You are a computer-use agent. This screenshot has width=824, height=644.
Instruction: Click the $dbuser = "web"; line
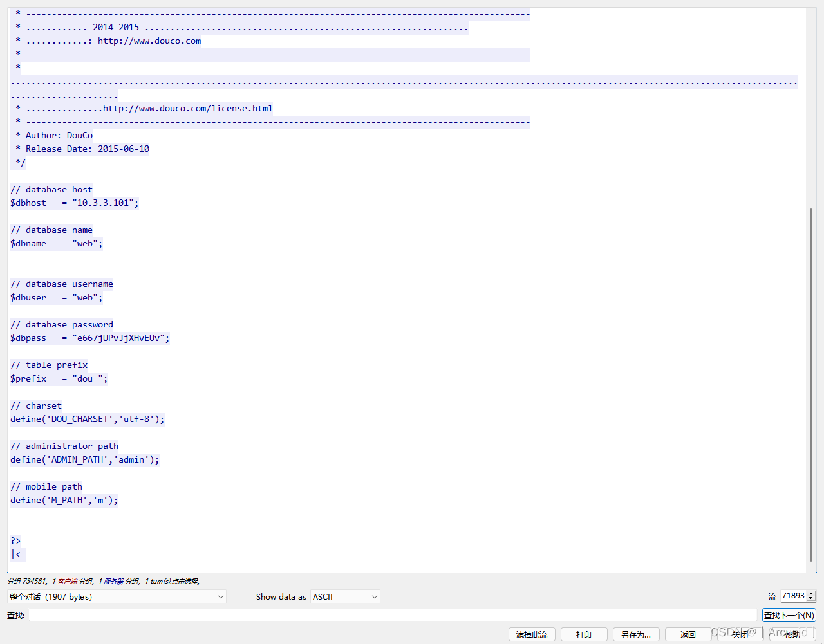(57, 297)
